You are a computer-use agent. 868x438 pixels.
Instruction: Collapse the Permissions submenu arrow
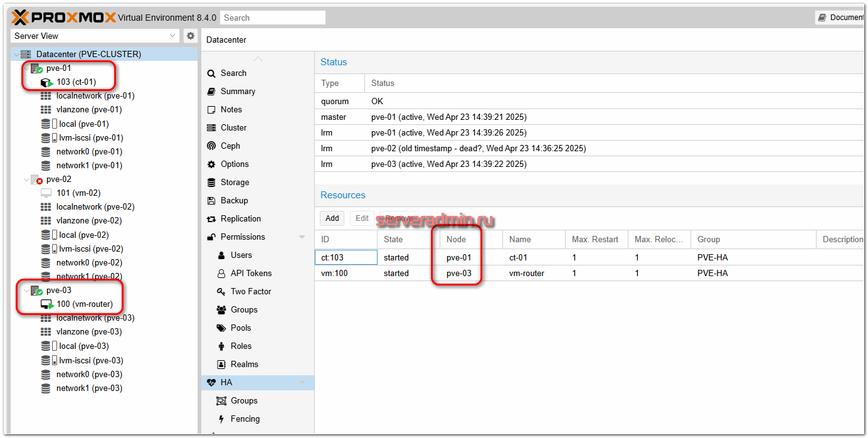pos(302,237)
